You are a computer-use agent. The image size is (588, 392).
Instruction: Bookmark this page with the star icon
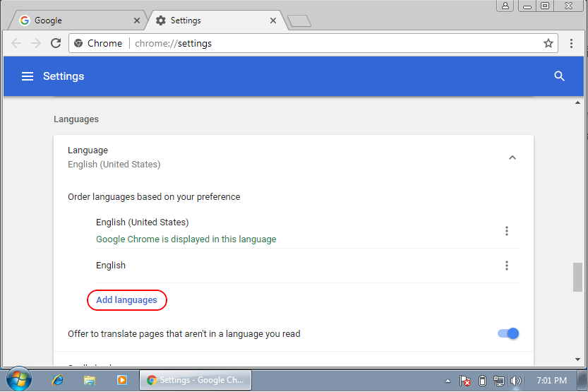548,43
